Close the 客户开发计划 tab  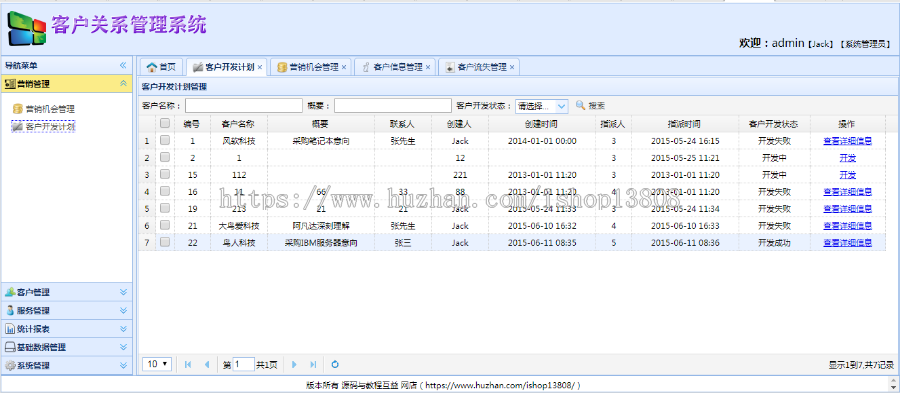259,67
